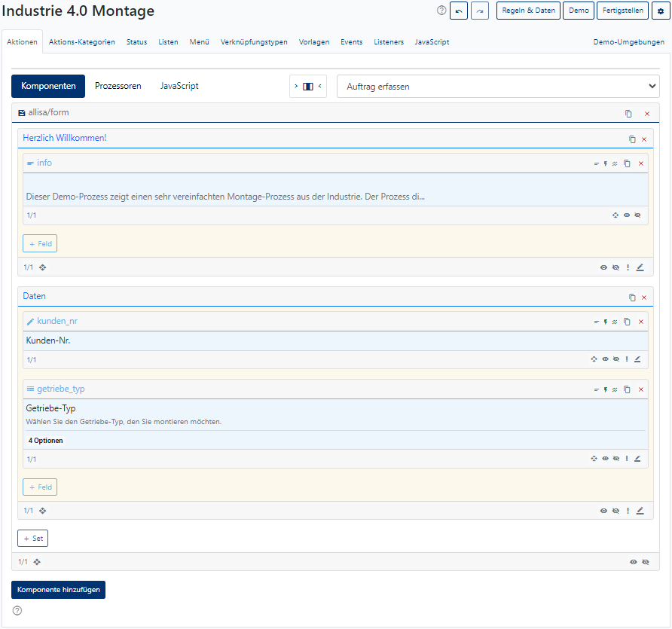Click lightning bolt icon of info field
The height and width of the screenshot is (629, 672).
[606, 163]
